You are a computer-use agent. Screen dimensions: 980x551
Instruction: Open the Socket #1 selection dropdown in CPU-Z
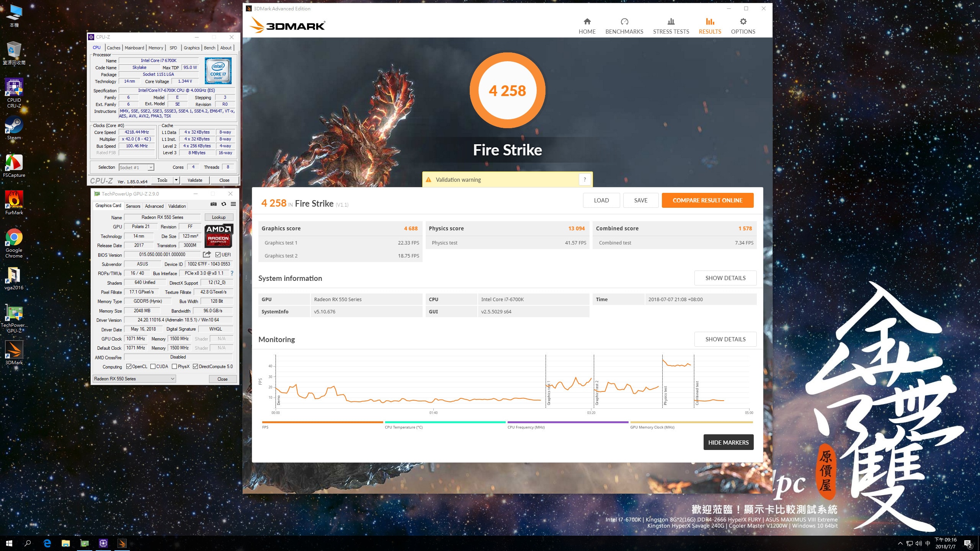[x=136, y=167]
